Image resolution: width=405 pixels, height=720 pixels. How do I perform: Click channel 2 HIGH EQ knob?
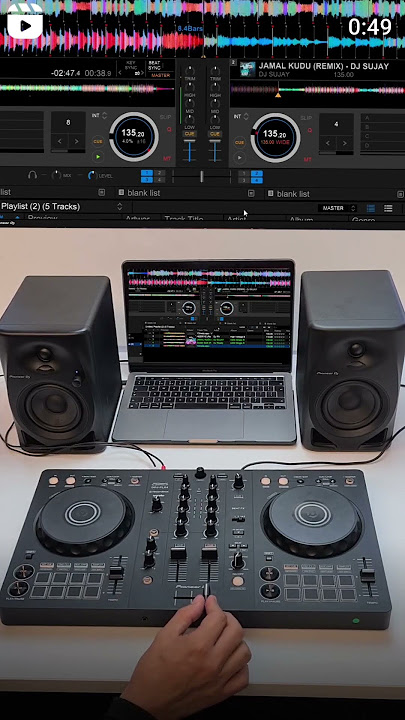coord(215,87)
